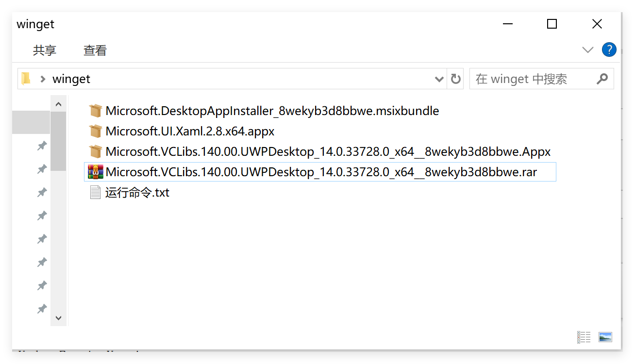Open the address bar history dropdown
The width and height of the screenshot is (635, 364).
click(439, 79)
